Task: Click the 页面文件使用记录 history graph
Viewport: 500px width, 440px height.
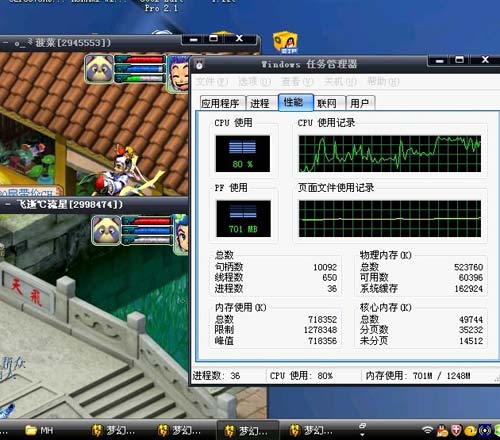Action: point(390,218)
